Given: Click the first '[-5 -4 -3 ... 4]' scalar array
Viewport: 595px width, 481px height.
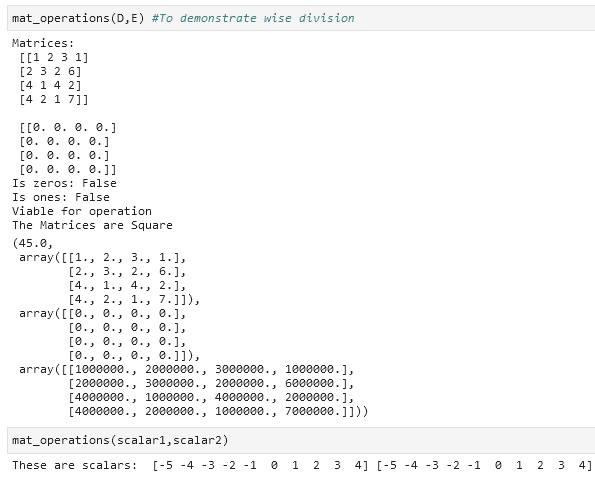Looking at the screenshot, I should (260, 465).
